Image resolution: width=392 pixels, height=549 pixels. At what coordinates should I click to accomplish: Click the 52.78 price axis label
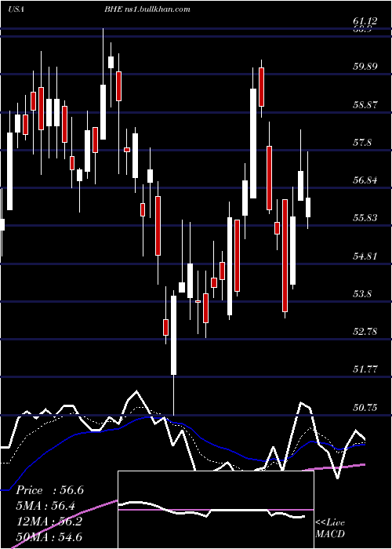tap(365, 332)
